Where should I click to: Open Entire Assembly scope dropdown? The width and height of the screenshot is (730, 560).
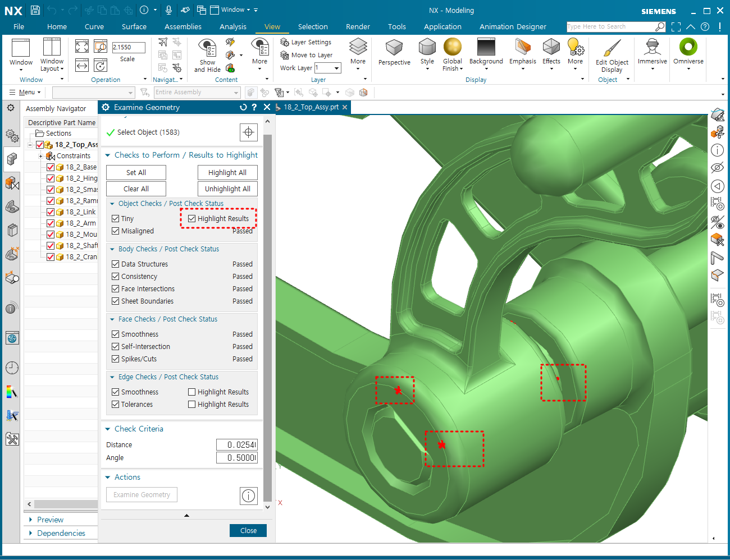coord(197,93)
